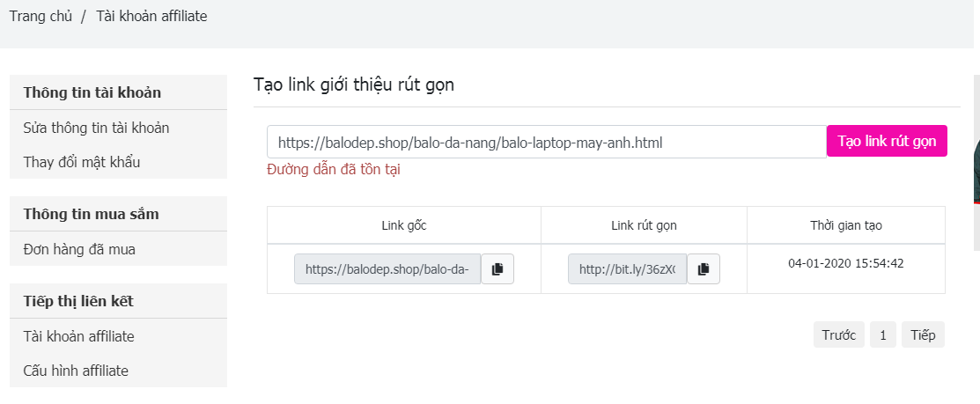Open 'Thay đổi mật khẩu' menu item
This screenshot has width=980, height=404.
click(82, 162)
